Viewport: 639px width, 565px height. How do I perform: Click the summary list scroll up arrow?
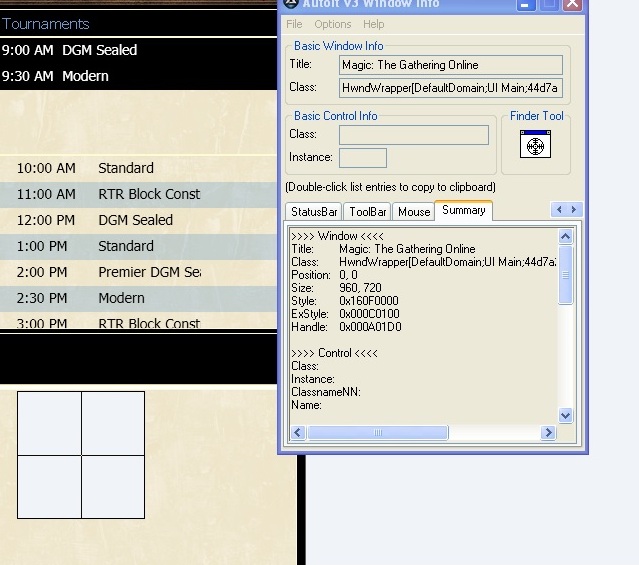point(565,237)
